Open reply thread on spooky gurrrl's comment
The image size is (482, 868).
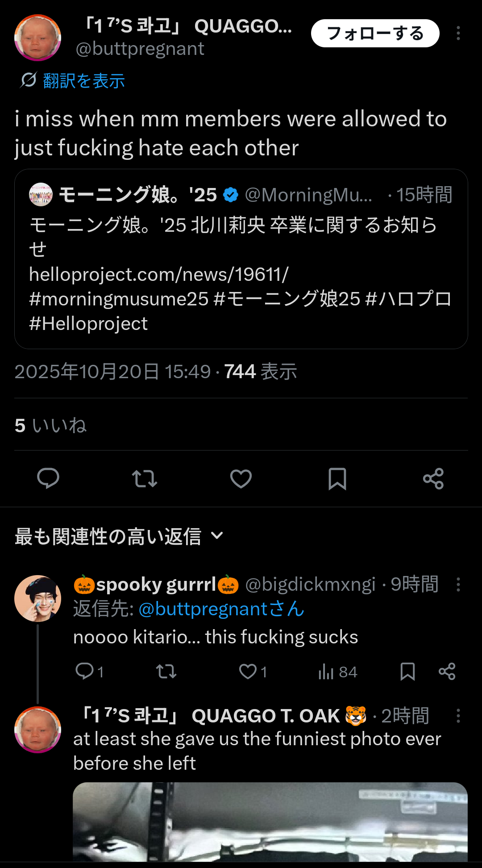[x=85, y=672]
